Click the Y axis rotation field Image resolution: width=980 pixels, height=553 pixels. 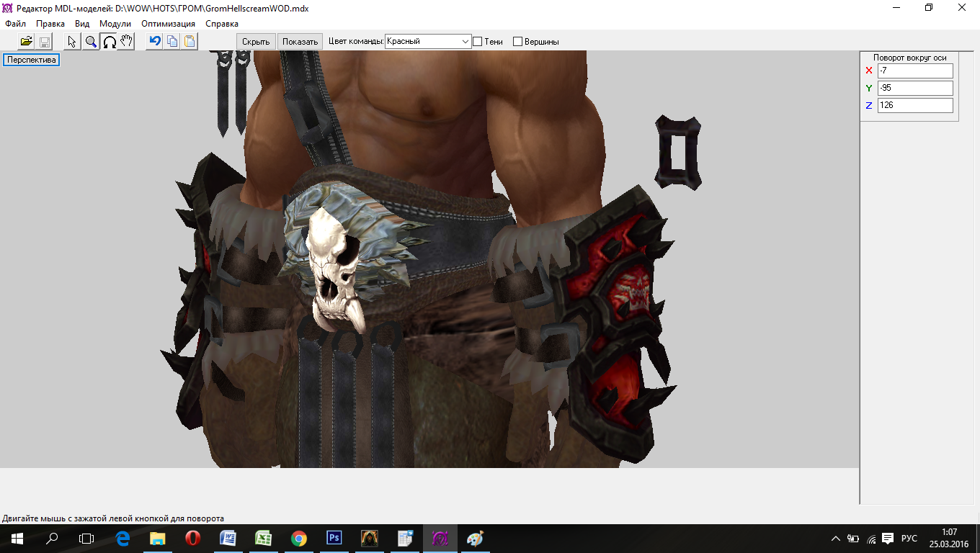point(915,88)
